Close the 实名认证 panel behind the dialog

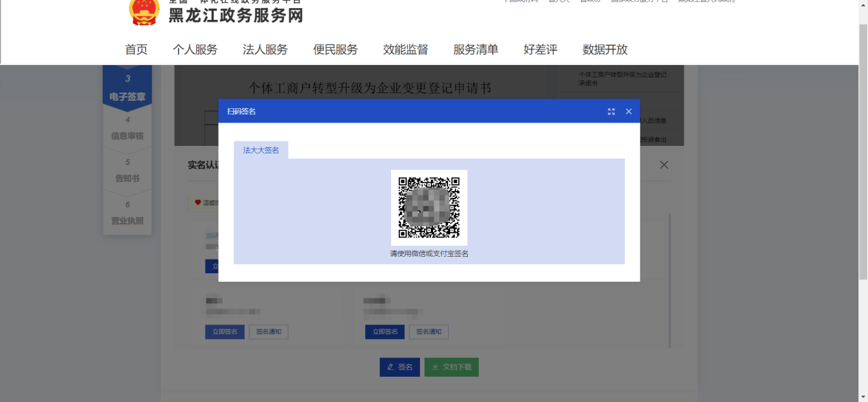(x=663, y=165)
